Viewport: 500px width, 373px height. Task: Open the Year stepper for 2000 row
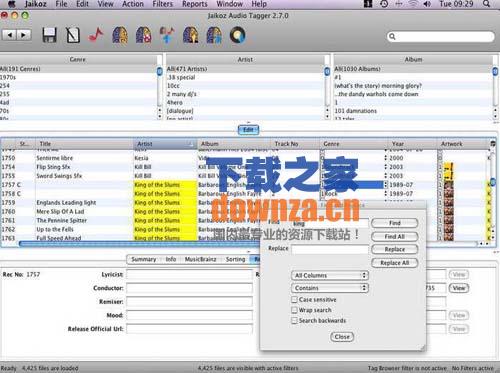point(386,158)
